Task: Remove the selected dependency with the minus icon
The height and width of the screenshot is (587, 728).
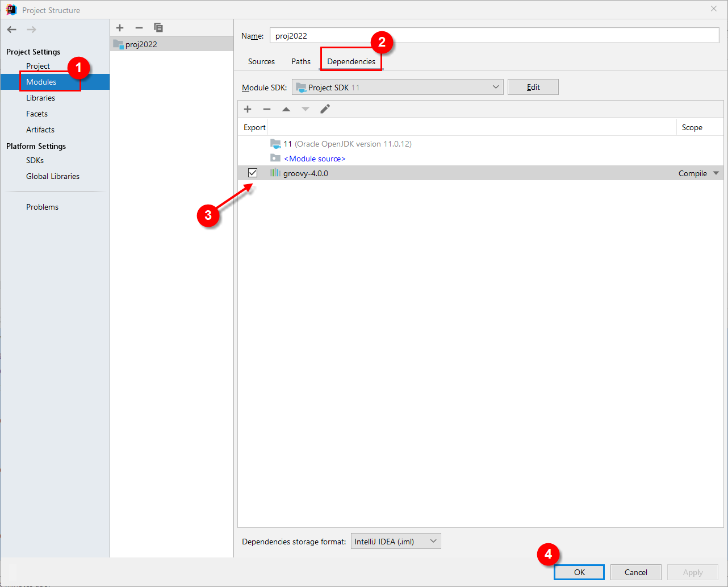Action: [x=267, y=109]
